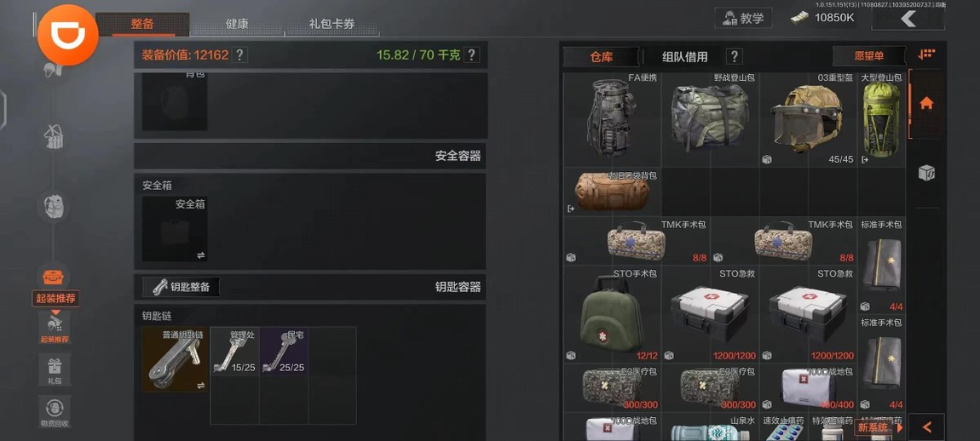Switch to the 健康 tab
The image size is (980, 441).
237,25
